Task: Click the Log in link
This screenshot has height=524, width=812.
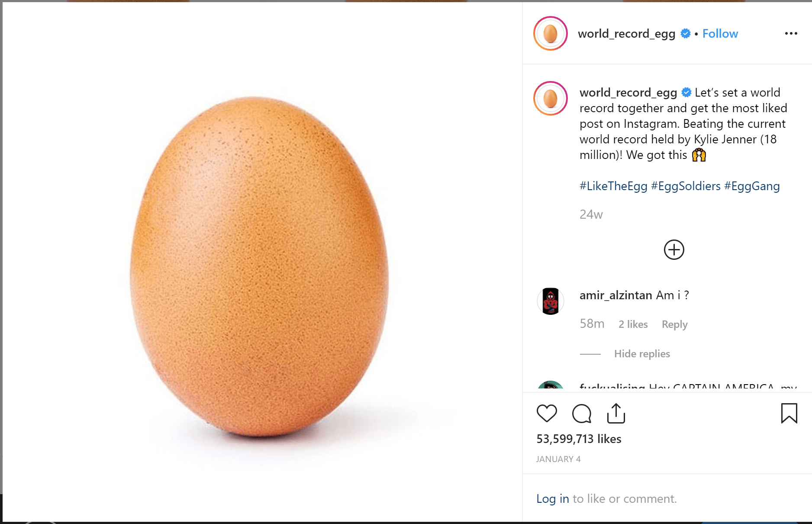Action: pyautogui.click(x=552, y=499)
